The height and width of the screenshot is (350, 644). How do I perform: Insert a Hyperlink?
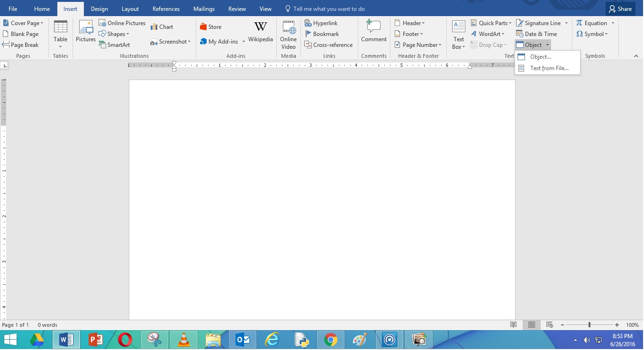point(321,23)
